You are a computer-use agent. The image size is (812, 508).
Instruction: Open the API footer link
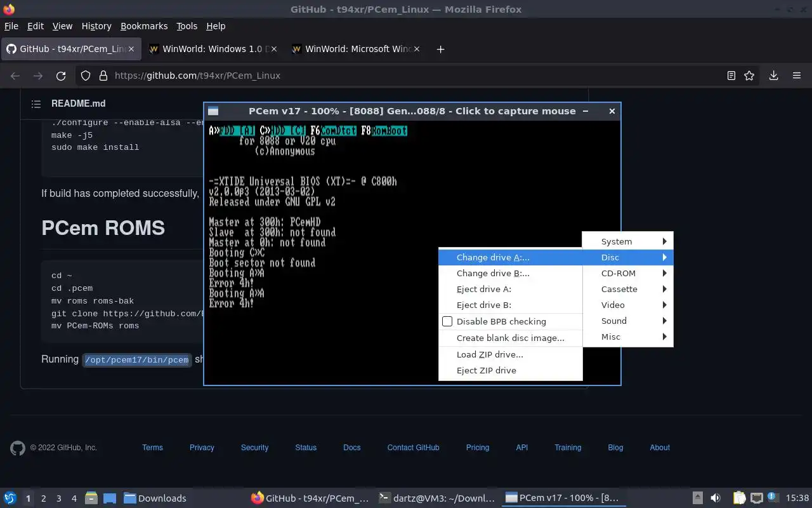pos(522,448)
